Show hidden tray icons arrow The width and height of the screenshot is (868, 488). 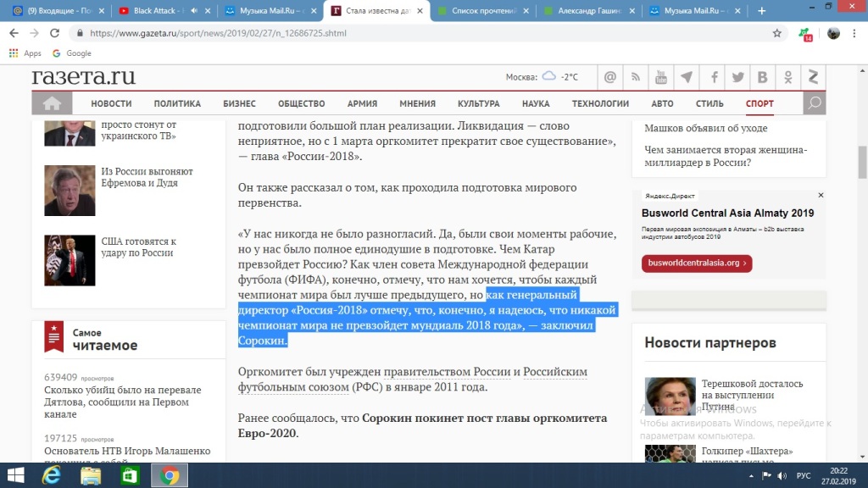pos(751,476)
